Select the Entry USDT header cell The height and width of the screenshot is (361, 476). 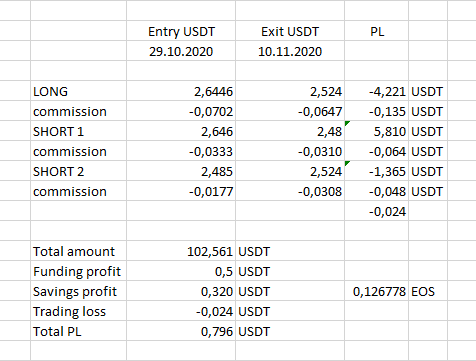point(181,31)
